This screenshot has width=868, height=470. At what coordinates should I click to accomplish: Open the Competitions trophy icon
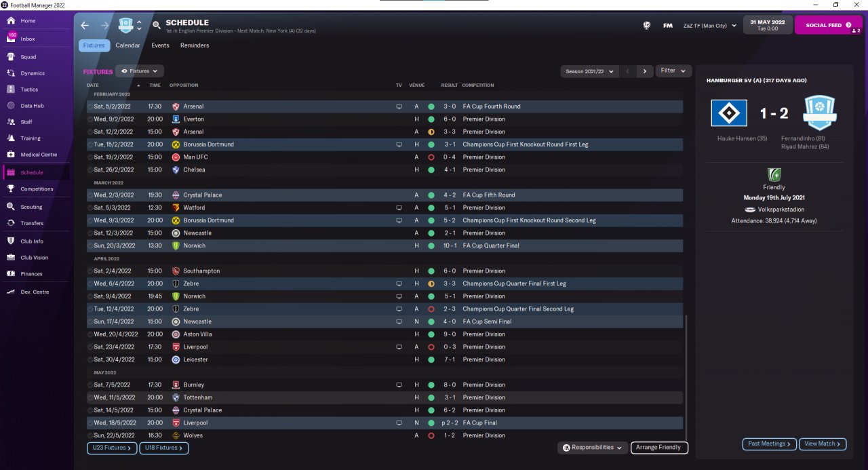[11, 189]
